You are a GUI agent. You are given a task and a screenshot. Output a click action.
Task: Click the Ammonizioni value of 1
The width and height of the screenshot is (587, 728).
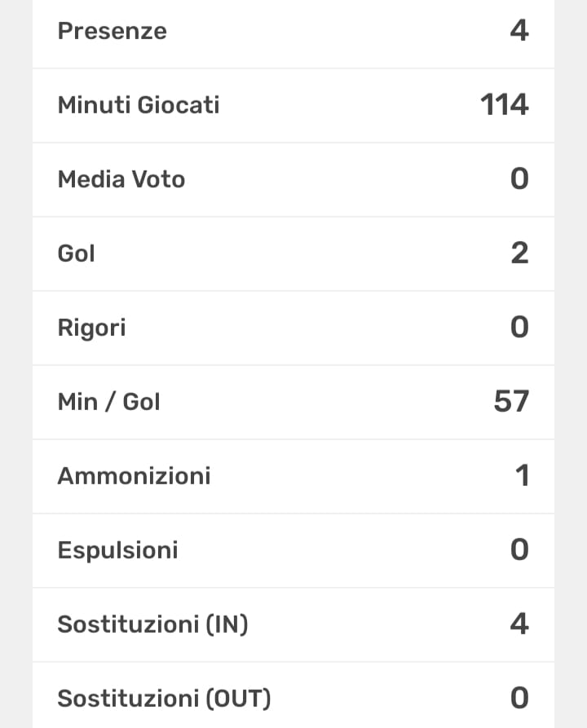(522, 476)
